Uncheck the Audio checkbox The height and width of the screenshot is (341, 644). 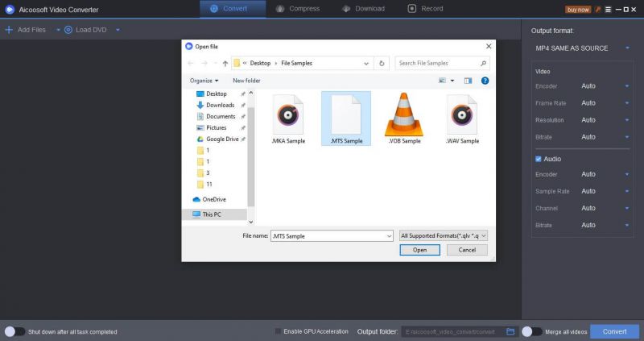538,159
